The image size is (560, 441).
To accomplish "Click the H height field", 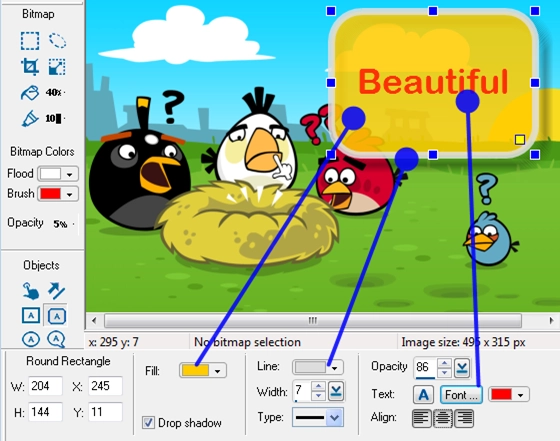I will [45, 412].
